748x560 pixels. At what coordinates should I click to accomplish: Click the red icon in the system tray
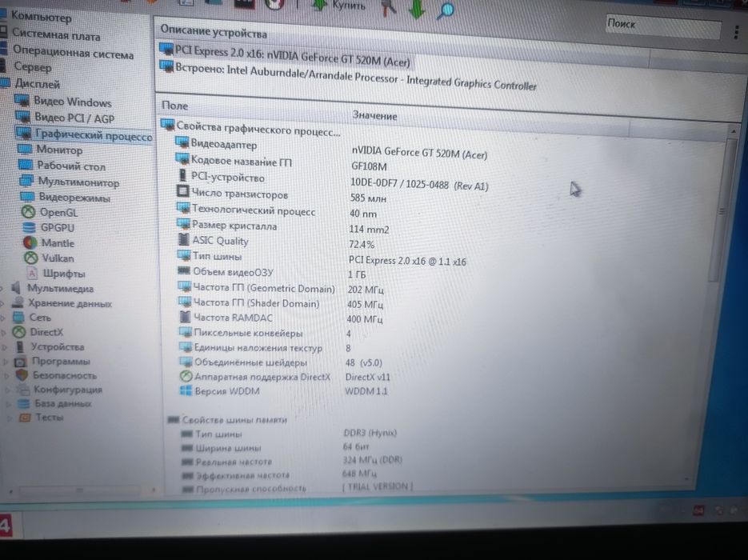(x=698, y=511)
